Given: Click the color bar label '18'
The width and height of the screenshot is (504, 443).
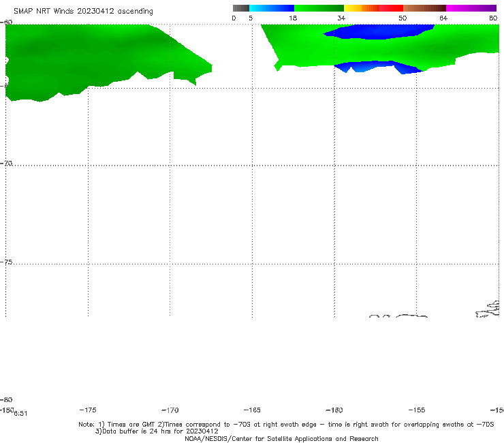Looking at the screenshot, I should 293,18.
